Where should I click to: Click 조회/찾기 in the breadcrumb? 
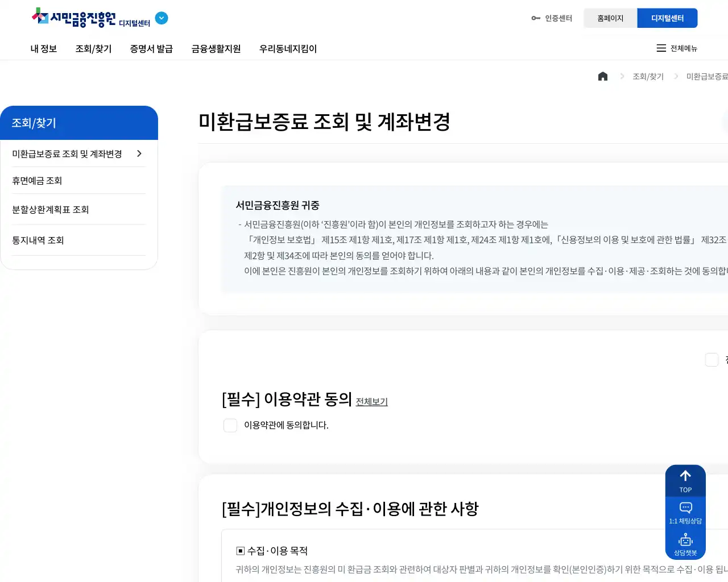click(x=648, y=76)
